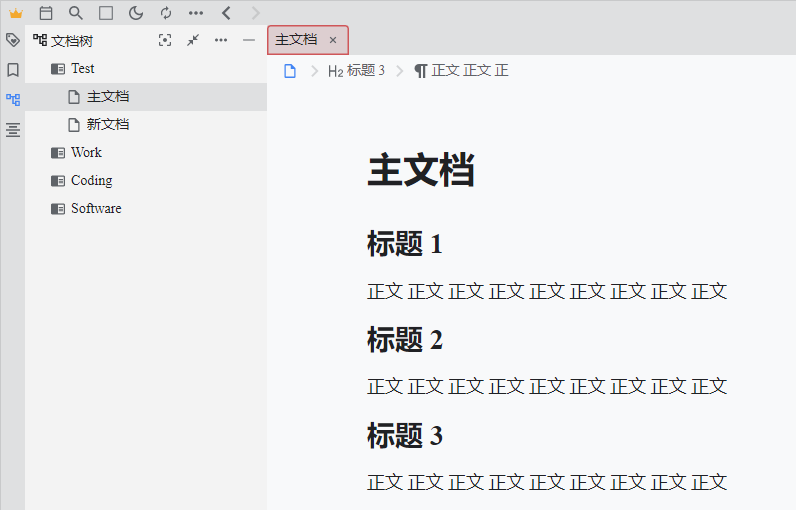Select the Test notebook
This screenshot has width=796, height=510.
[x=146, y=69]
